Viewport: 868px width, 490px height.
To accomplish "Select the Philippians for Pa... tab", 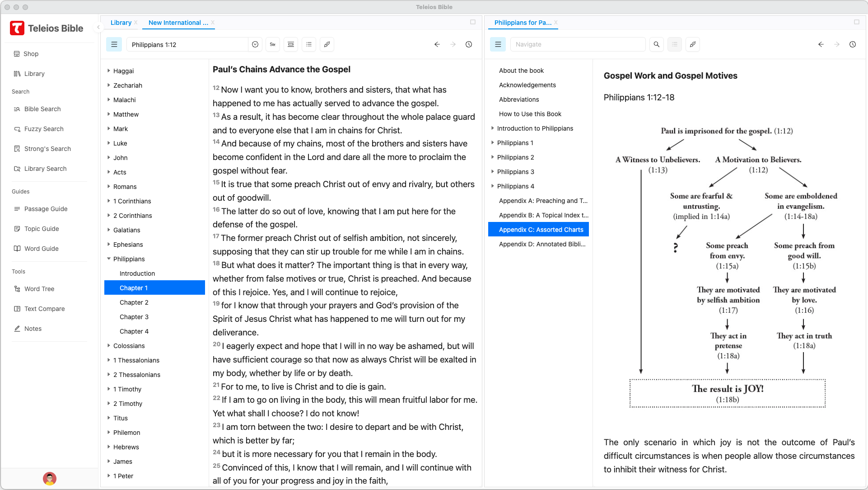I will tap(523, 23).
